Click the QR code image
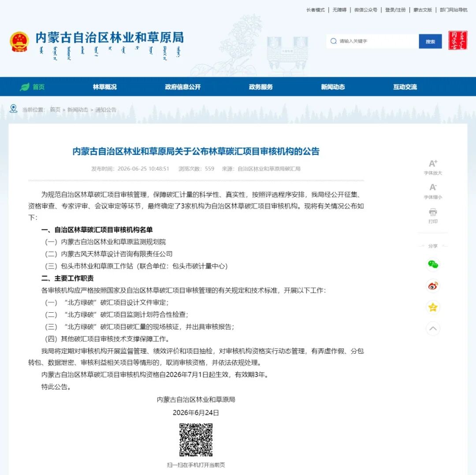The width and height of the screenshot is (476, 475). [196, 440]
